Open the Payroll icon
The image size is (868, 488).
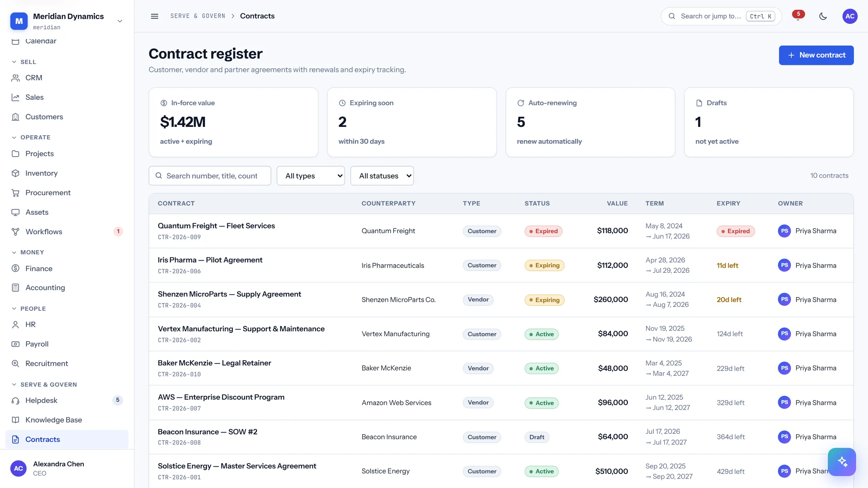pyautogui.click(x=15, y=344)
